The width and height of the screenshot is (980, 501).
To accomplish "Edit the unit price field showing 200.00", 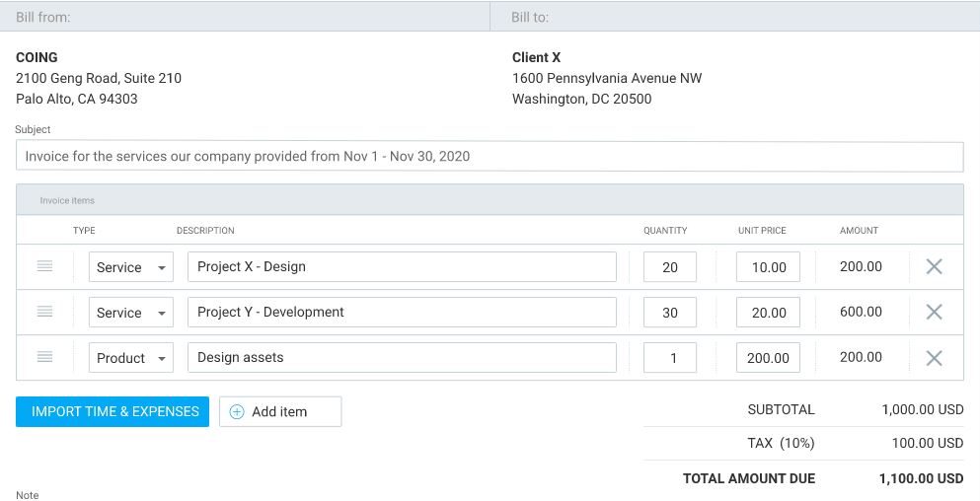I will [768, 358].
